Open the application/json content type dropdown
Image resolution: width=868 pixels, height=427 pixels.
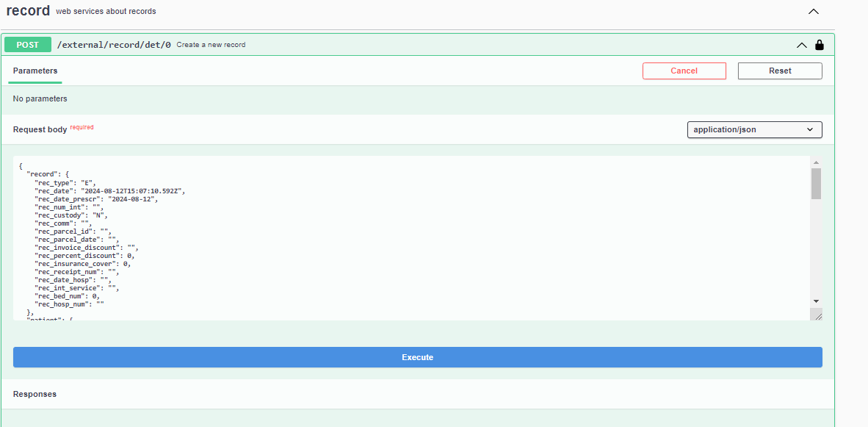pos(754,129)
